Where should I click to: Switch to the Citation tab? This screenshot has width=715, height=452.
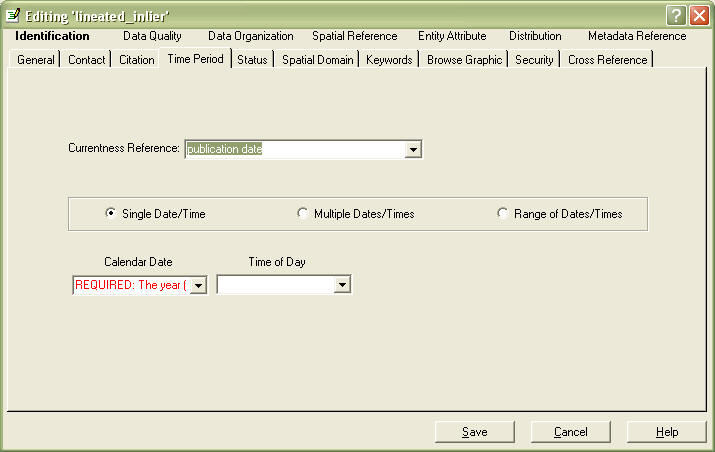pyautogui.click(x=137, y=60)
